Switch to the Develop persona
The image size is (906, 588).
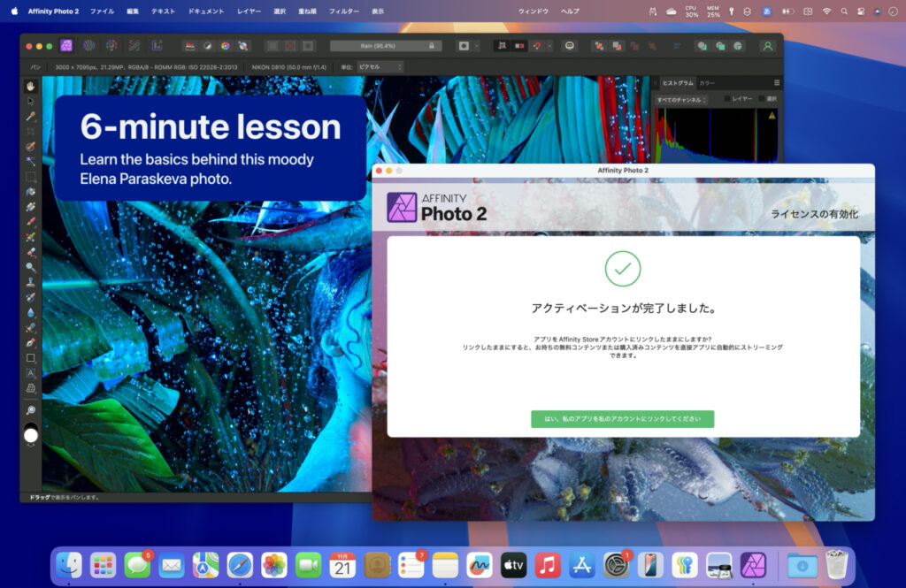(112, 45)
